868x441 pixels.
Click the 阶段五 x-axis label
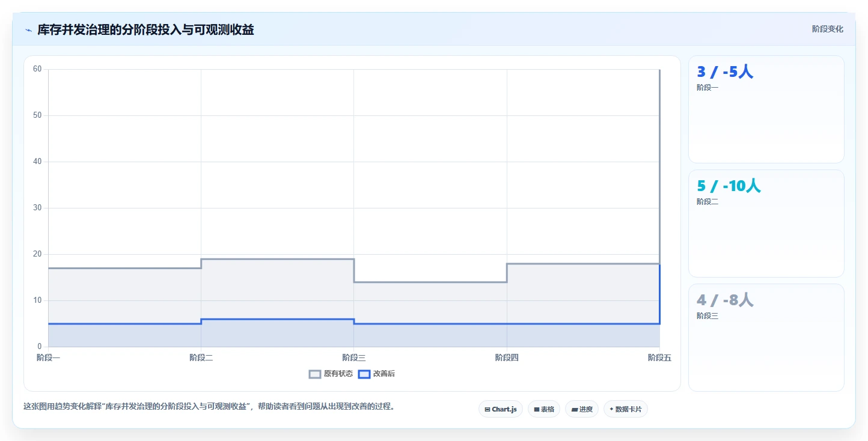coord(659,358)
